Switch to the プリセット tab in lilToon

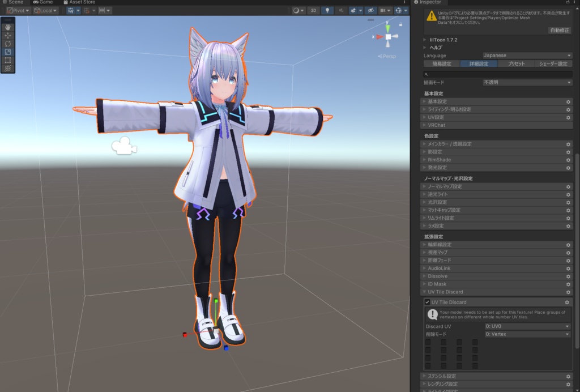coord(516,63)
